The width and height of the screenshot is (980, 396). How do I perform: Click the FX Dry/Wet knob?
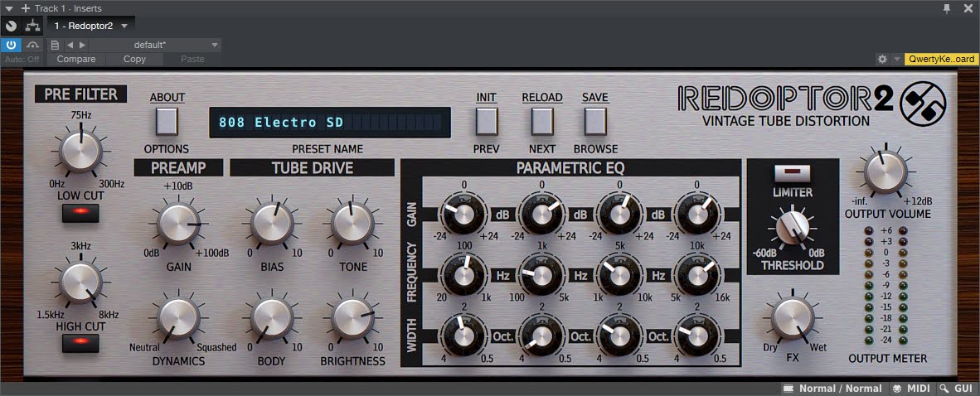pos(793,318)
